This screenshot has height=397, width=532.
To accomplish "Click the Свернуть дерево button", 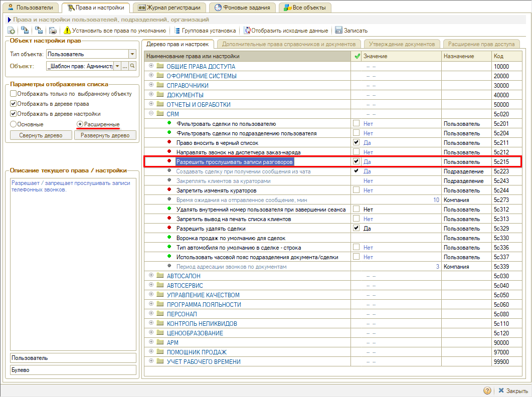I will tap(41, 135).
